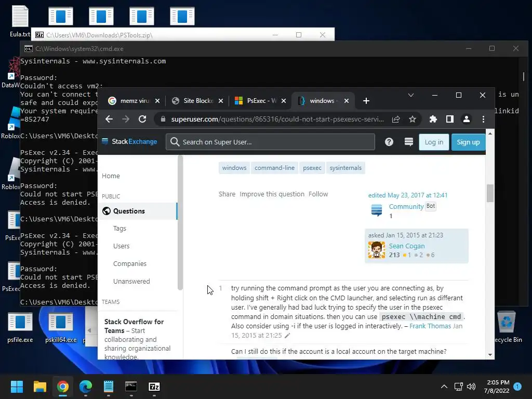Select the command-line tag

point(274,168)
